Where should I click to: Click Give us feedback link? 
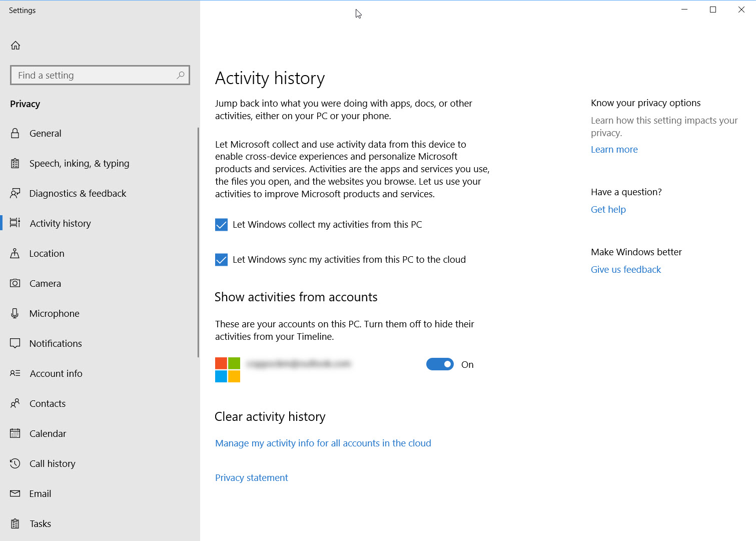[625, 269]
